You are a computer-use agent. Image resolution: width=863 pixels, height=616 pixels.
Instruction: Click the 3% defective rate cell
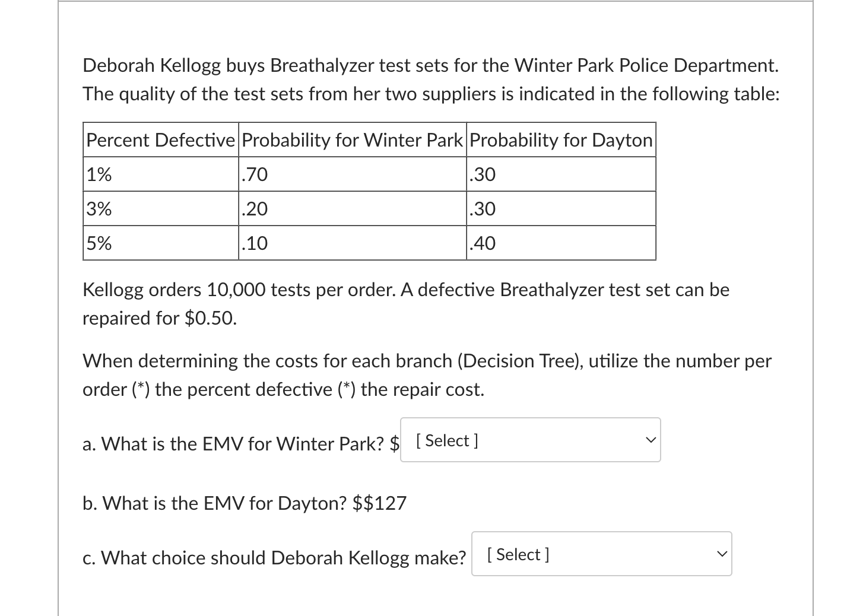[x=99, y=208]
